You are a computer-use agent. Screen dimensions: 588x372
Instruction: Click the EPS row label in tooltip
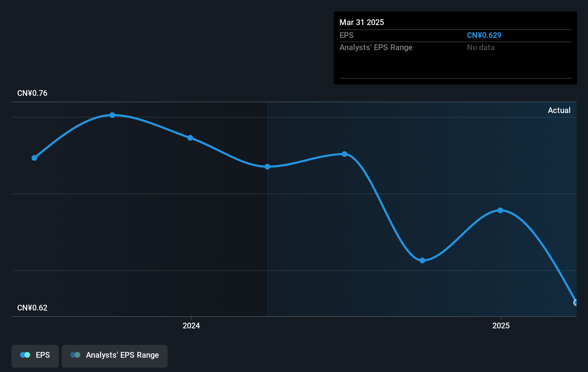(346, 35)
